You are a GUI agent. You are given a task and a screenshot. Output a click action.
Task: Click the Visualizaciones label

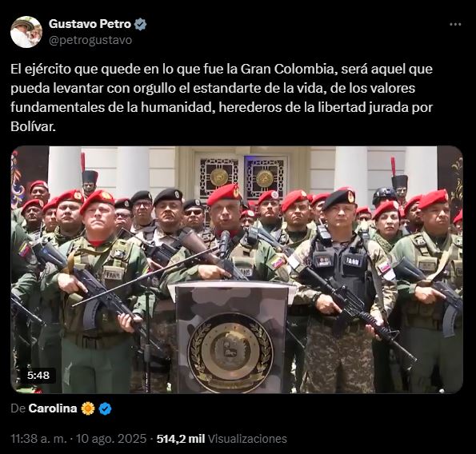coord(247,439)
